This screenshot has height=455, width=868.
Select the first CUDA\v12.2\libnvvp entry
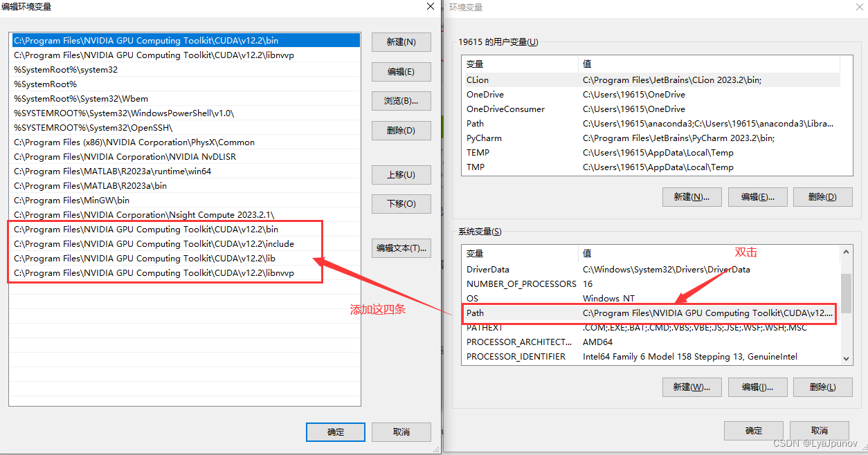(186, 55)
